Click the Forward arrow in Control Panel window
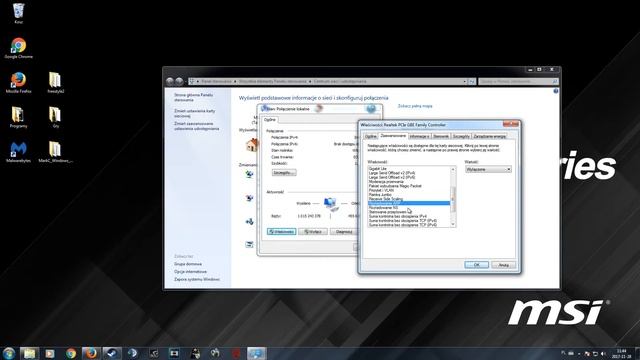The height and width of the screenshot is (360, 640). point(179,81)
